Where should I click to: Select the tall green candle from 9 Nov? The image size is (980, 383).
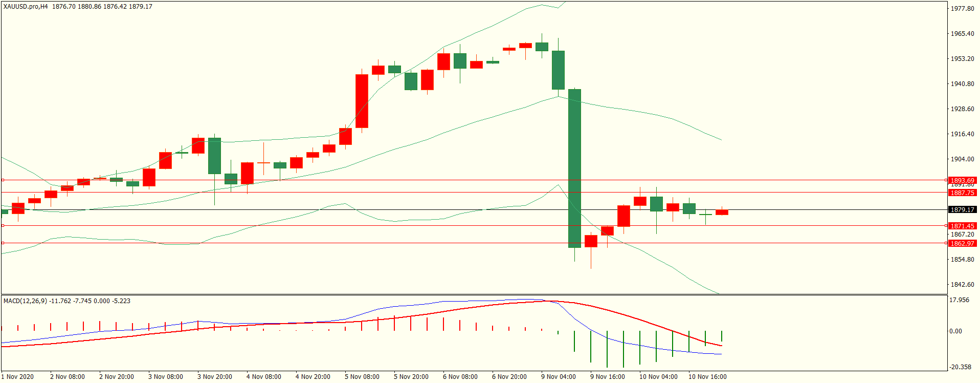coord(574,168)
